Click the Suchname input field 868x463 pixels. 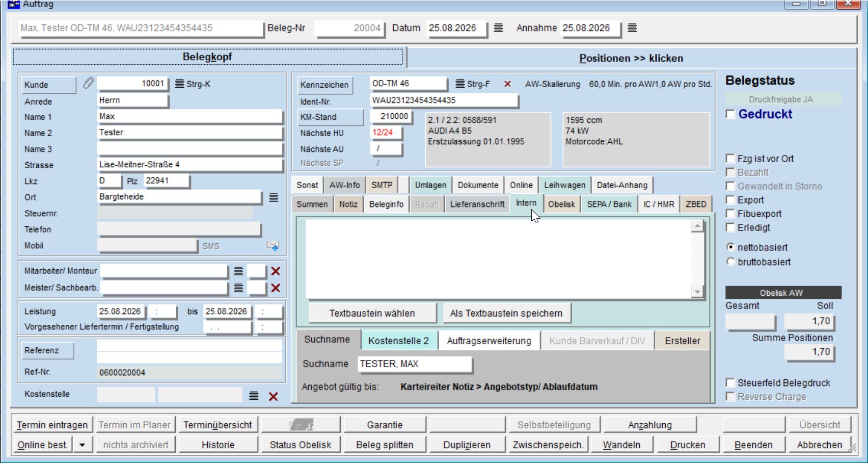[415, 364]
